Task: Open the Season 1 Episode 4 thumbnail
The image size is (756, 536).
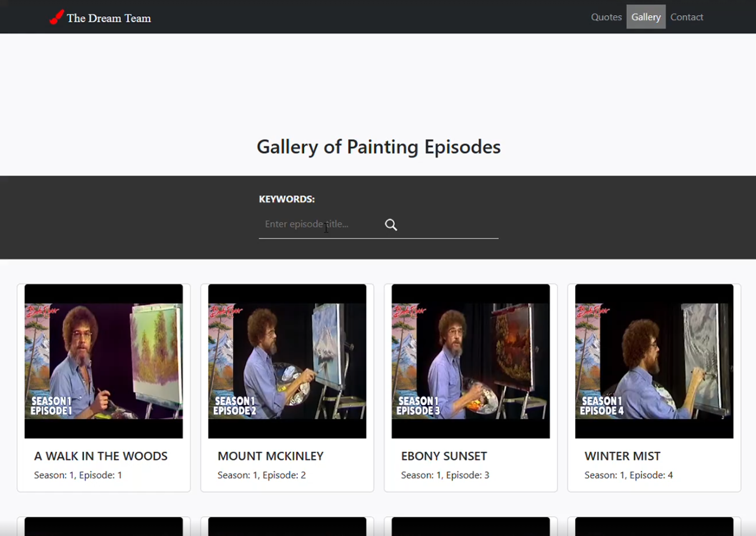Action: coord(654,361)
